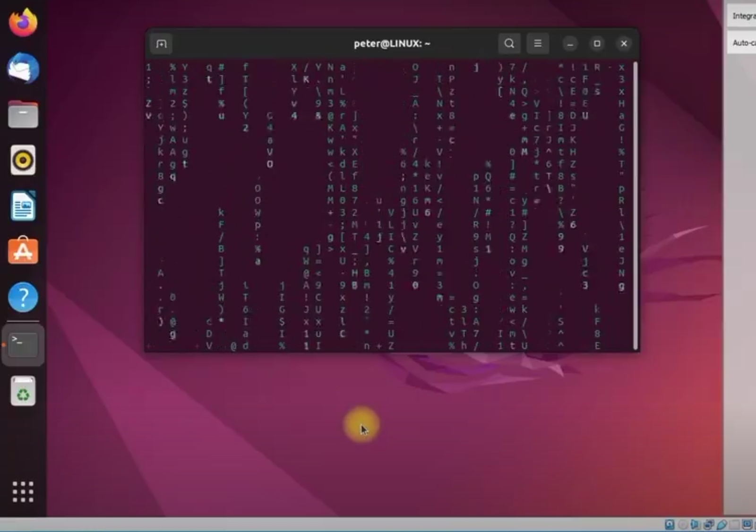Minimize the terminal window

tap(570, 43)
